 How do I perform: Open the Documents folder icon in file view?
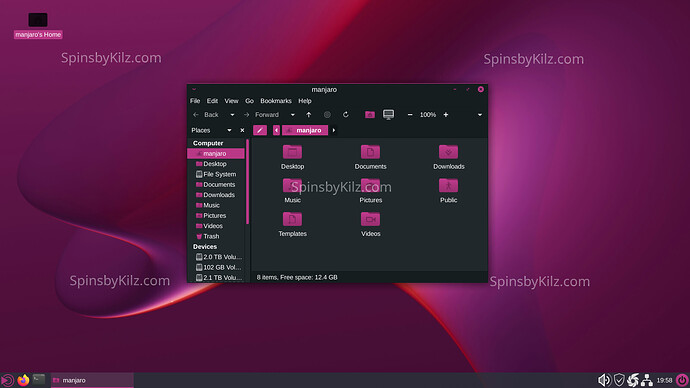click(x=370, y=152)
